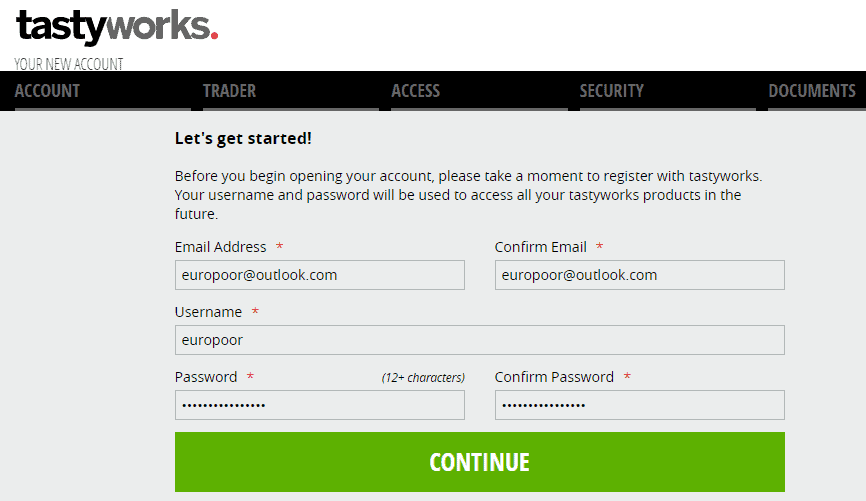Viewport: 866px width, 501px height.
Task: Click the YOUR NEW ACCOUNT subtitle
Action: point(68,64)
